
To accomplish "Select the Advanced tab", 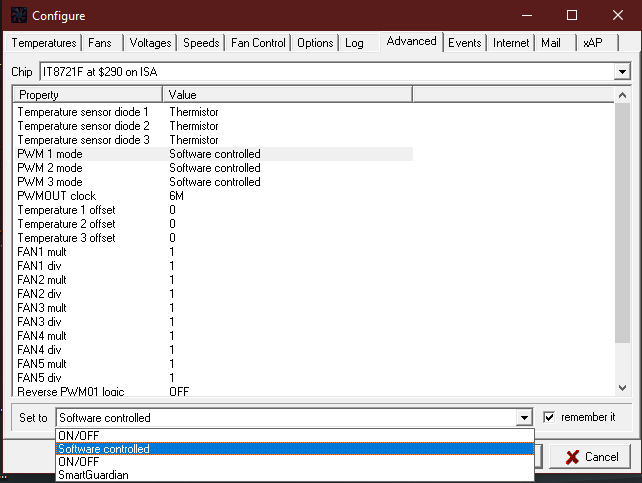I will point(411,41).
